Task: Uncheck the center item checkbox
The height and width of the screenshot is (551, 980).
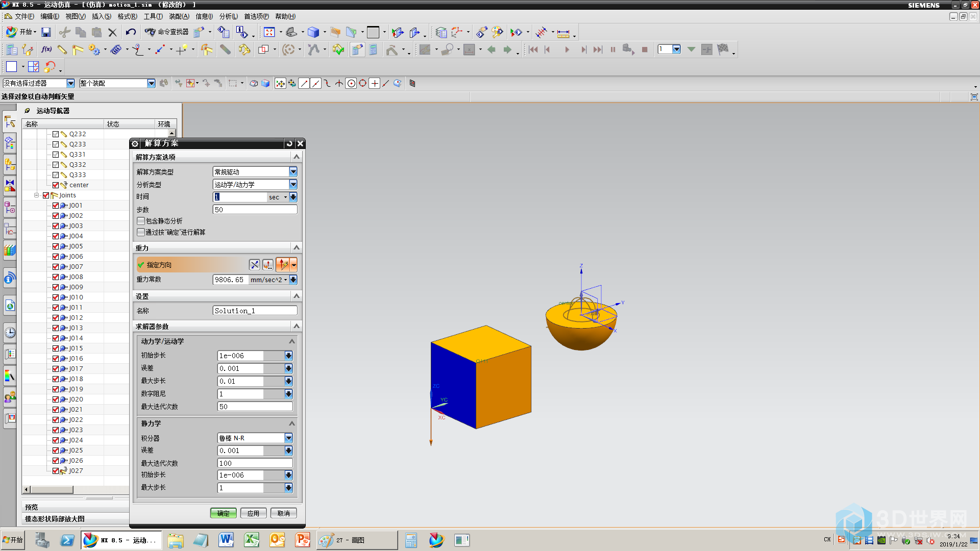Action: (x=56, y=185)
